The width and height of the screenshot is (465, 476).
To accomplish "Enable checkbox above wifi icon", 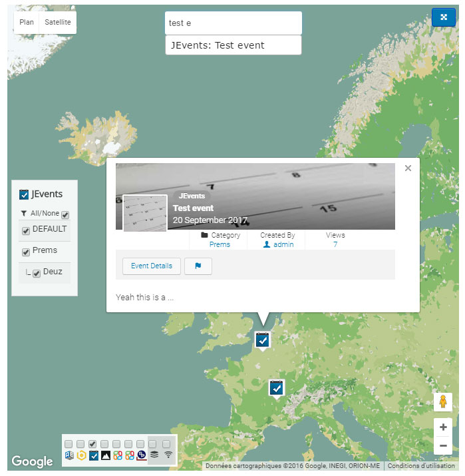I will click(166, 444).
